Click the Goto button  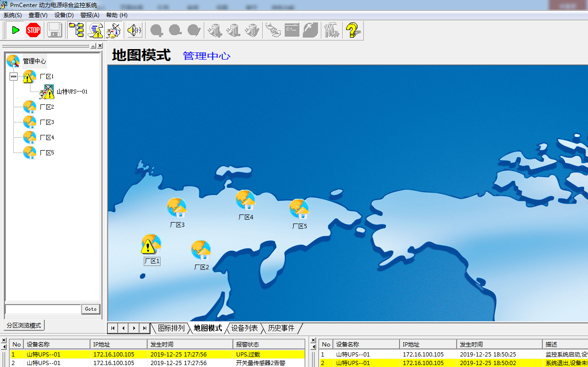(90, 309)
